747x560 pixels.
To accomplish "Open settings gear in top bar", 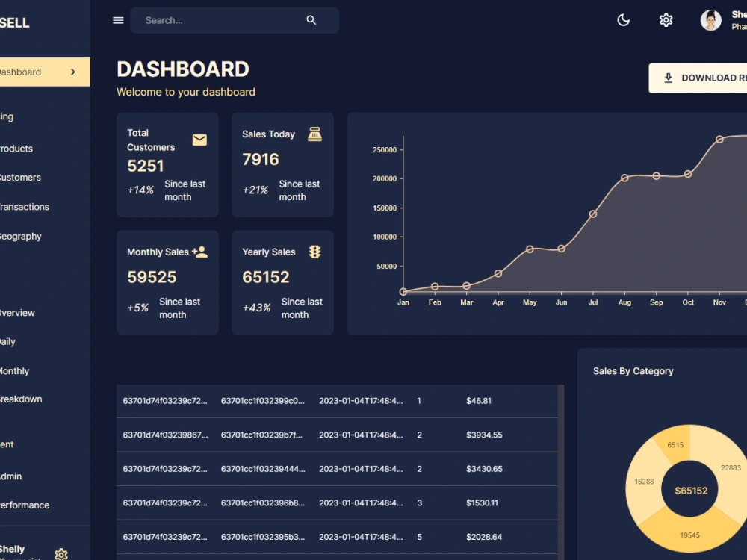I will [666, 20].
